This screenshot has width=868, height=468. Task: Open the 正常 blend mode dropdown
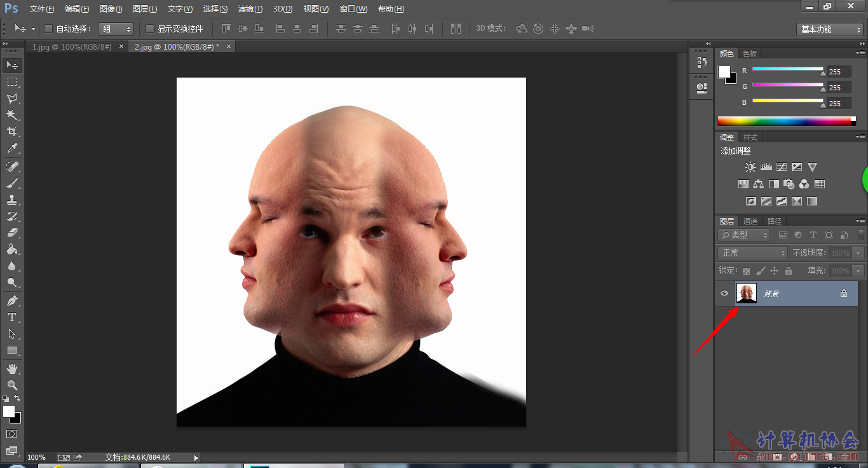pyautogui.click(x=752, y=253)
